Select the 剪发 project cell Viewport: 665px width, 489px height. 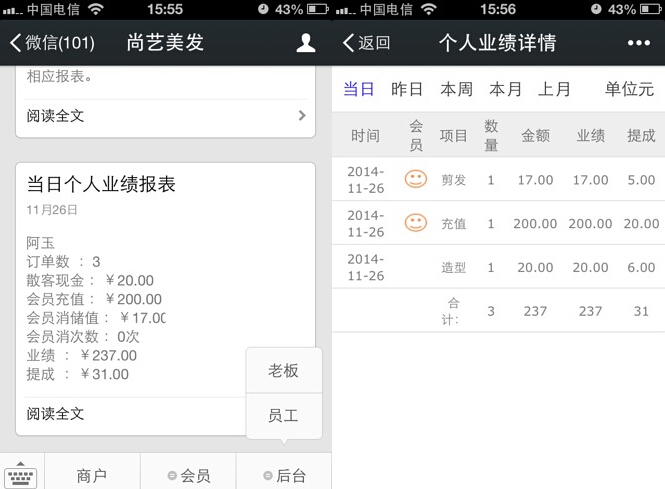(x=453, y=180)
